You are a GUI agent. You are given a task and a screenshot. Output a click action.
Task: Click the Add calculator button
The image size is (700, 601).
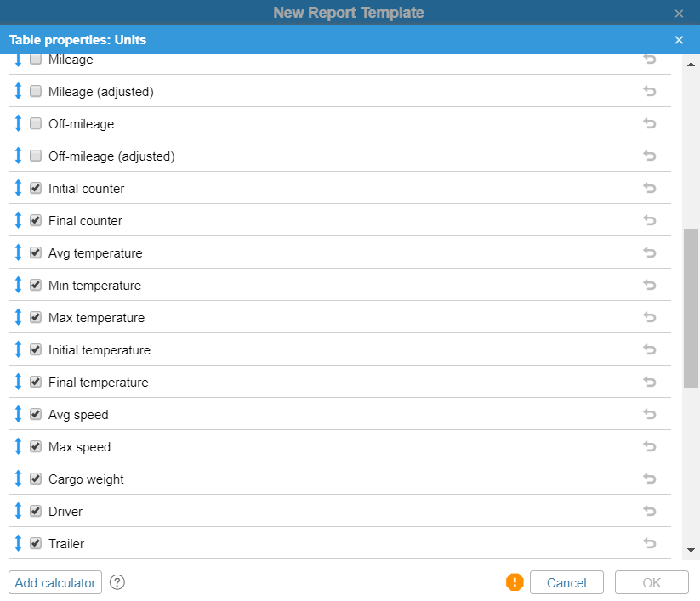pyautogui.click(x=54, y=582)
